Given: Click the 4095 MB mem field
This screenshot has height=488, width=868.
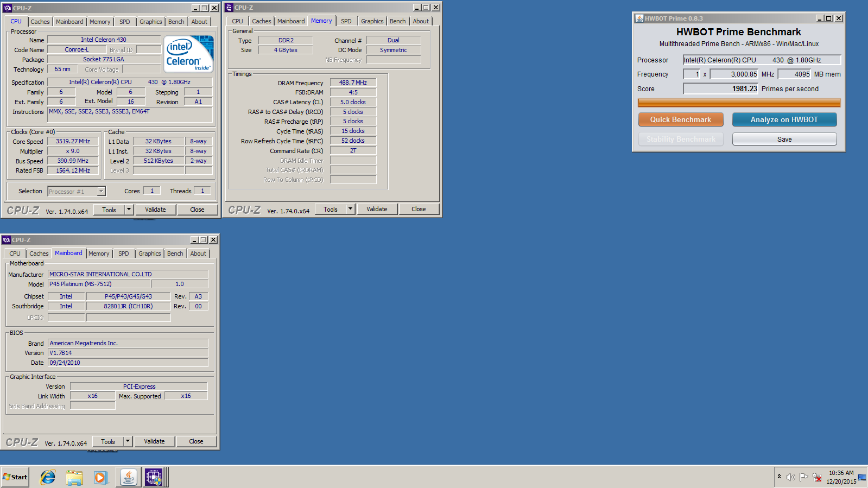Looking at the screenshot, I should 794,74.
